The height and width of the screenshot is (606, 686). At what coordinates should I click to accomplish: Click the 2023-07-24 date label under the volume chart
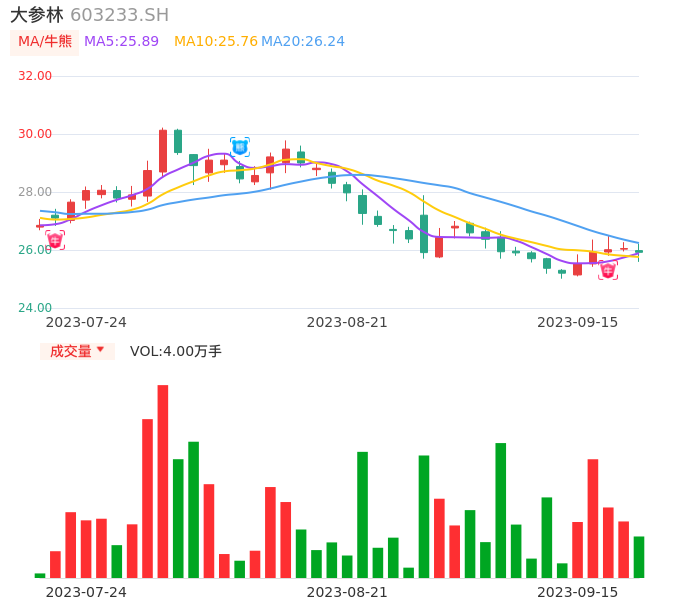click(86, 592)
